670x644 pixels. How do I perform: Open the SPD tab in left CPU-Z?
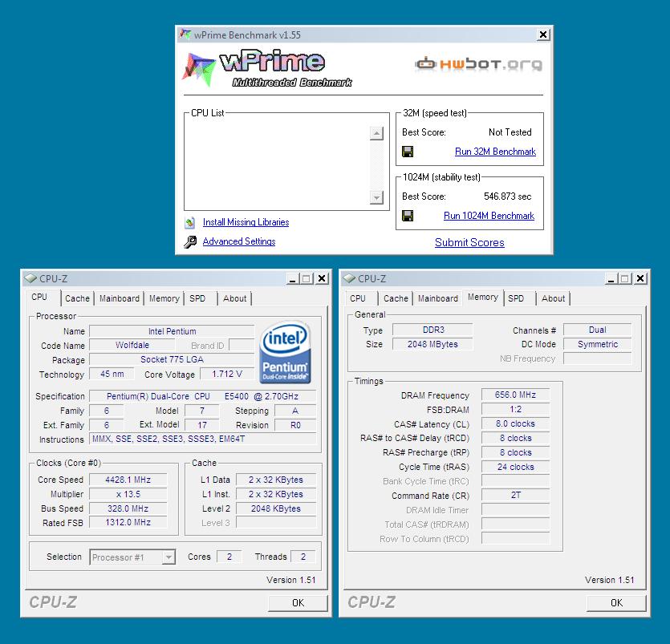point(197,298)
